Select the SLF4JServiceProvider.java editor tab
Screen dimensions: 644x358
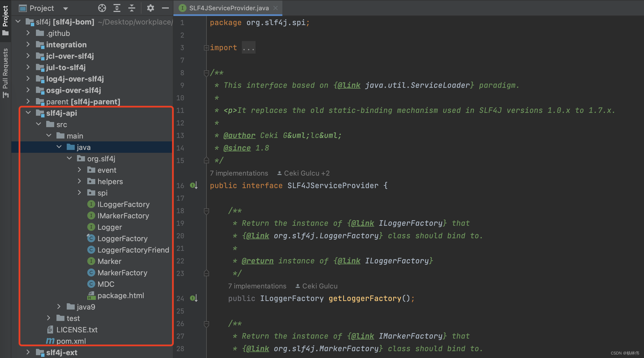point(228,8)
